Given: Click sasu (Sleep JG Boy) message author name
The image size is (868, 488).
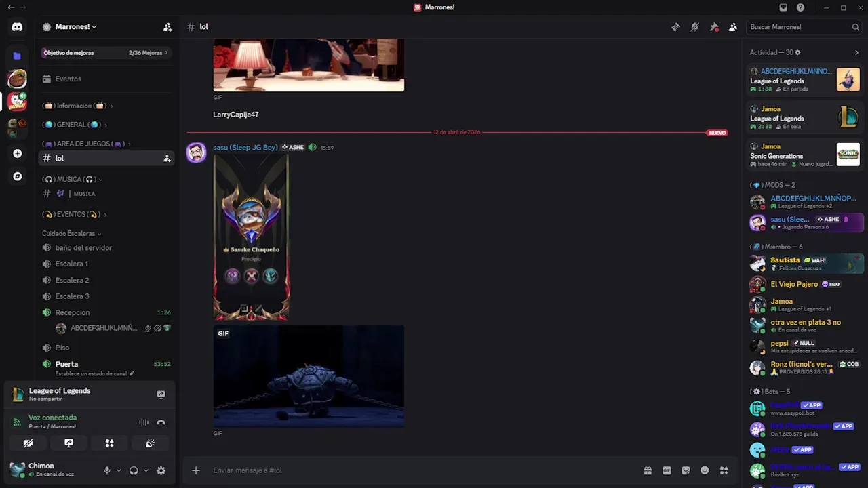Looking at the screenshot, I should click(x=245, y=147).
